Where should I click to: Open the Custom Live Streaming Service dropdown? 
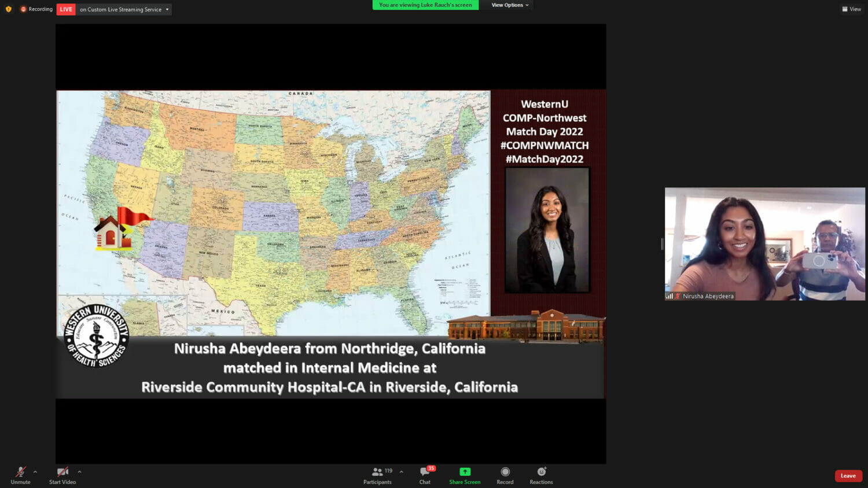(x=124, y=9)
